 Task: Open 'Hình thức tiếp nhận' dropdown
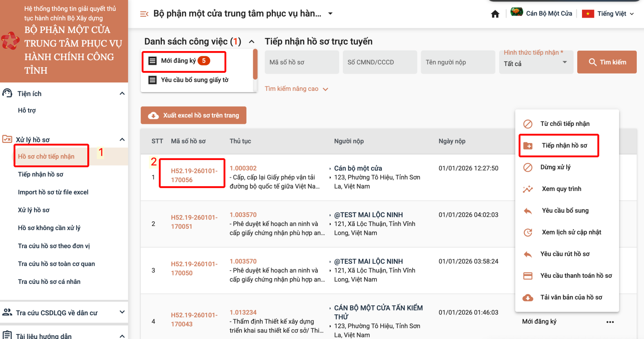pos(536,63)
